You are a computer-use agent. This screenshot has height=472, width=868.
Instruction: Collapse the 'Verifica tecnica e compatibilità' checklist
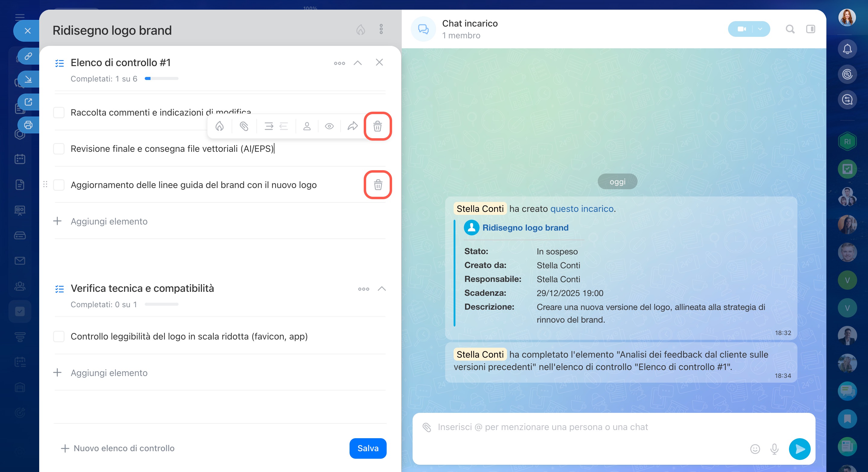tap(382, 289)
